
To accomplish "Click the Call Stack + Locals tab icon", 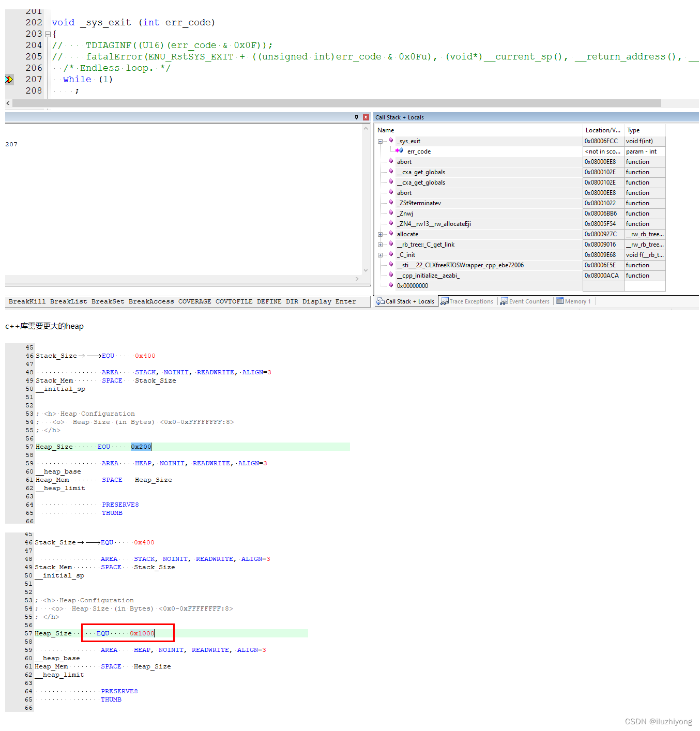I will tap(381, 301).
